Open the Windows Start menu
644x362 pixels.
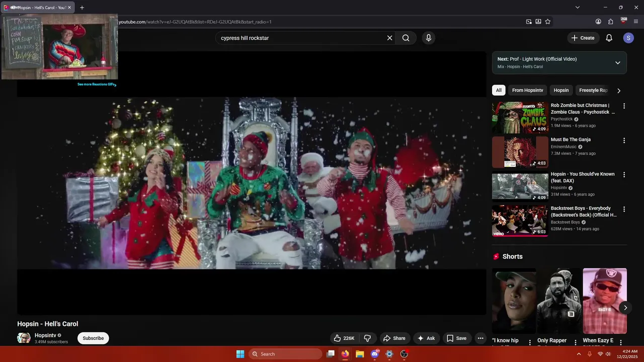(x=240, y=354)
